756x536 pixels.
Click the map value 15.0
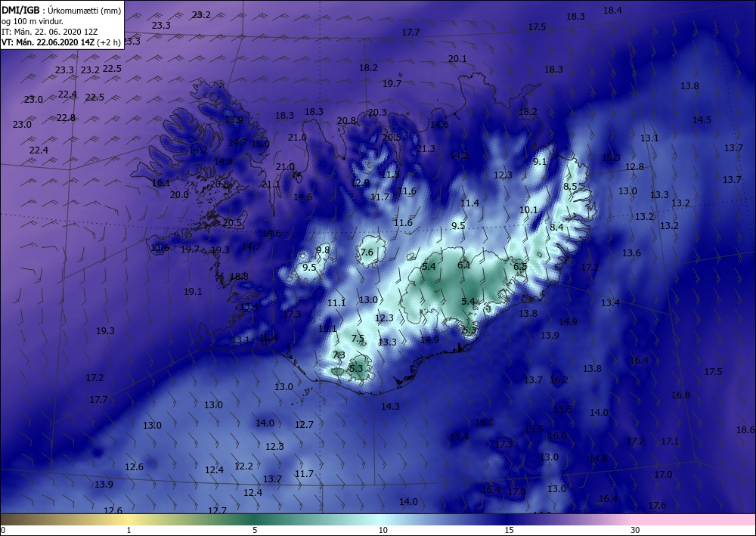[260, 144]
